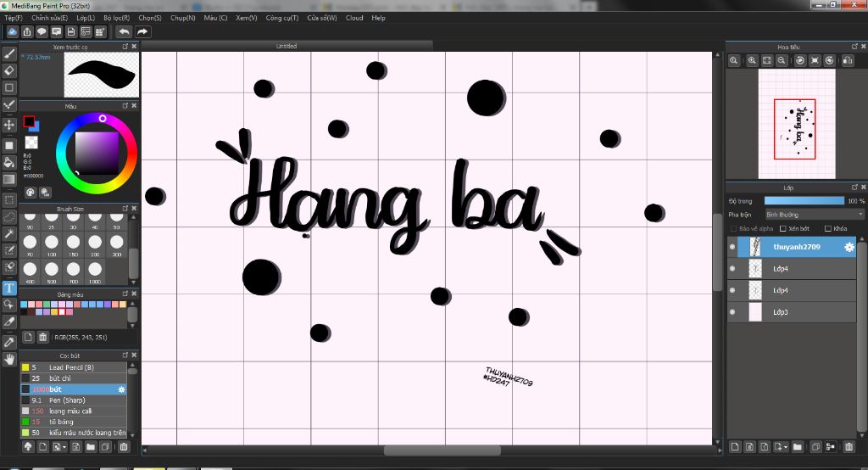Viewport: 868px width, 470px height.
Task: Open the Công cụ(T) menu
Action: click(281, 18)
